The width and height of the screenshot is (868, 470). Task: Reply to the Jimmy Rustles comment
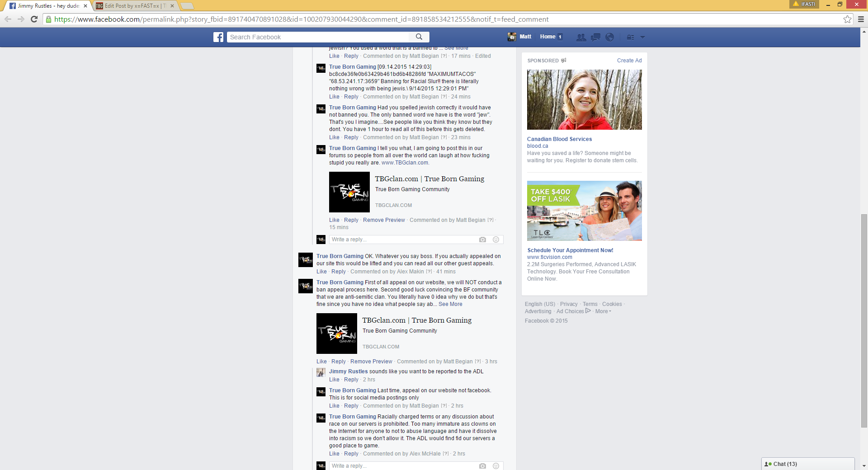(351, 380)
